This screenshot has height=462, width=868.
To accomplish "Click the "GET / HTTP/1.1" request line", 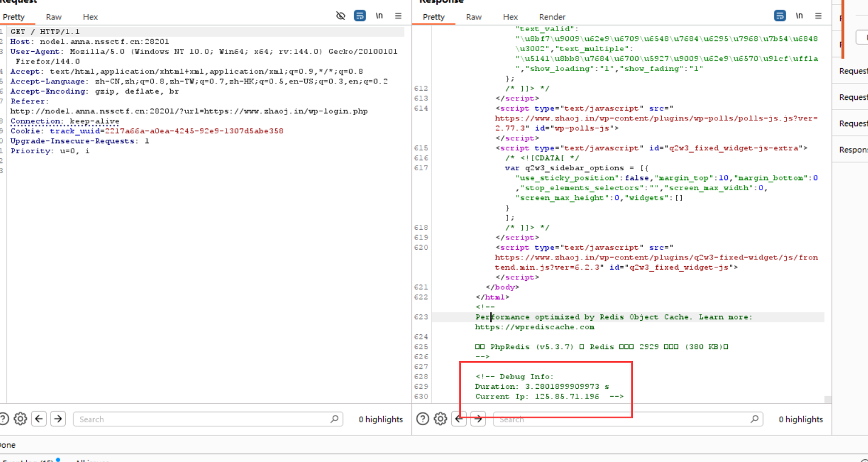I will 45,32.
